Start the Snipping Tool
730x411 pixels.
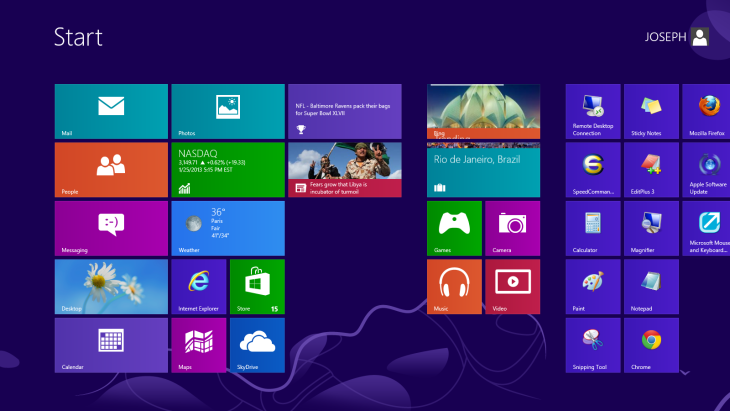pyautogui.click(x=593, y=345)
